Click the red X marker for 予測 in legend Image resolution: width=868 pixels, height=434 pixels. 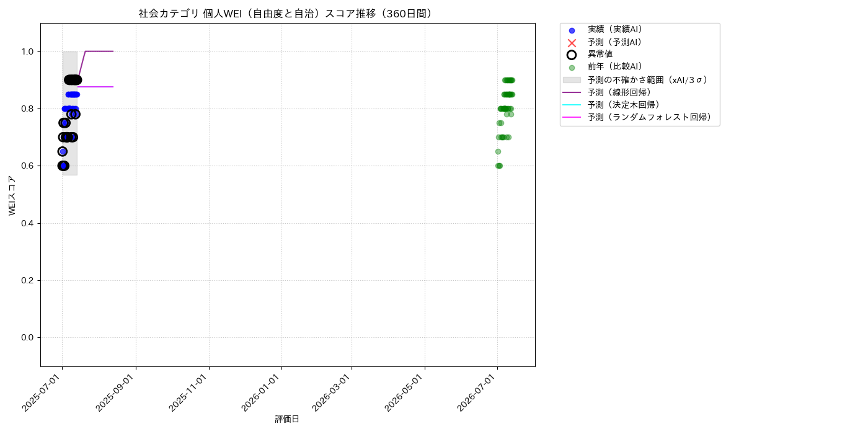[572, 43]
